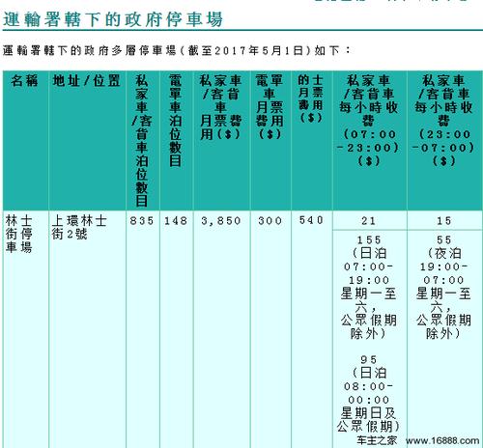The image size is (483, 448).
Task: Click the 95 day parking 08:00-00:00 entry
Action: (x=369, y=394)
